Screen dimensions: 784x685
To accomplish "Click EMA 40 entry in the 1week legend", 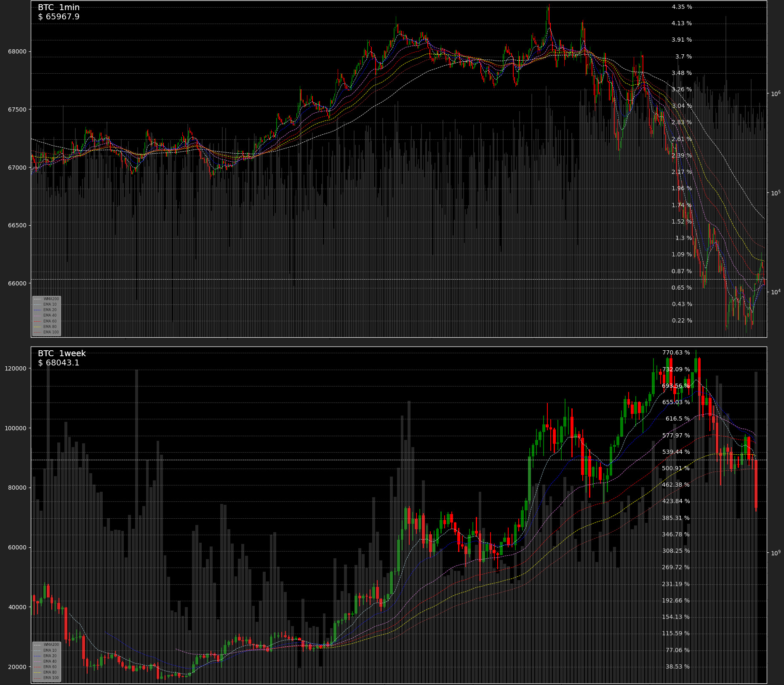I will click(x=50, y=661).
